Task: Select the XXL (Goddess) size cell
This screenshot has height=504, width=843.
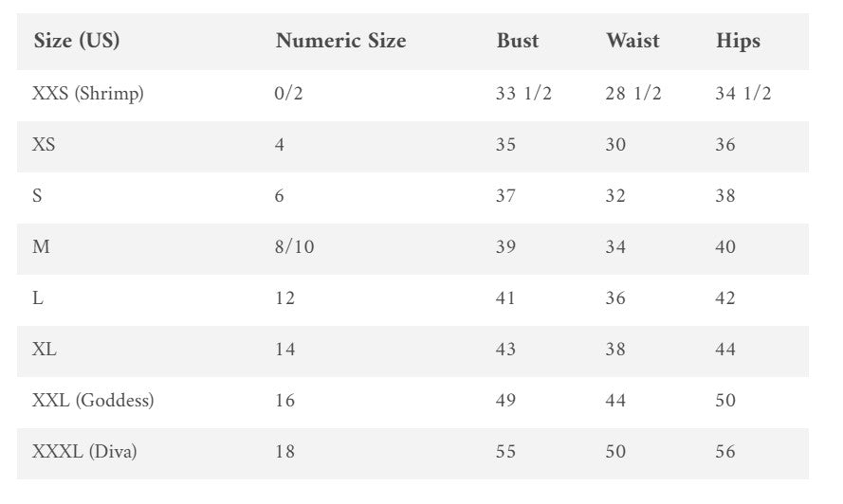Action: [x=93, y=401]
